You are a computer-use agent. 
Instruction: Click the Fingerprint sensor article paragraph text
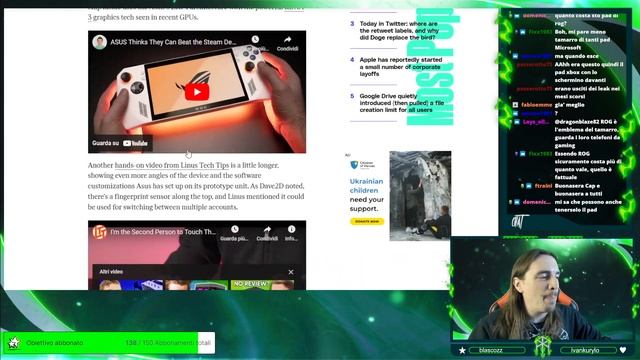point(196,186)
